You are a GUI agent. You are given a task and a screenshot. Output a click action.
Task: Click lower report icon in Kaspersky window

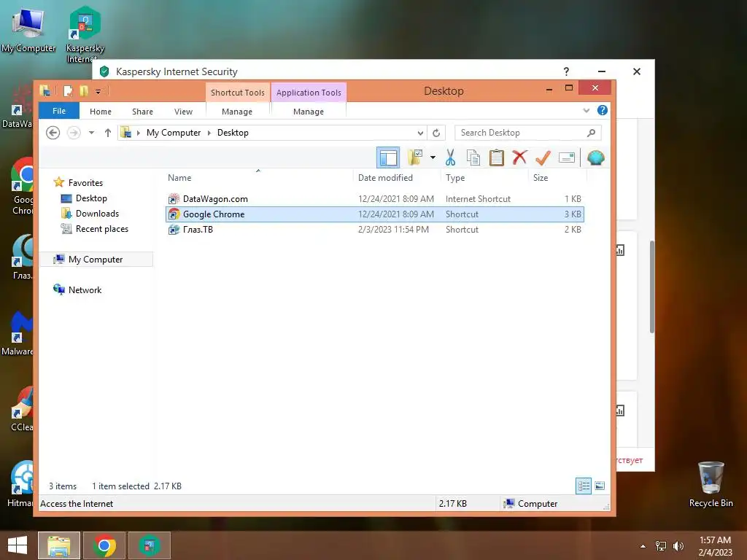tap(620, 410)
